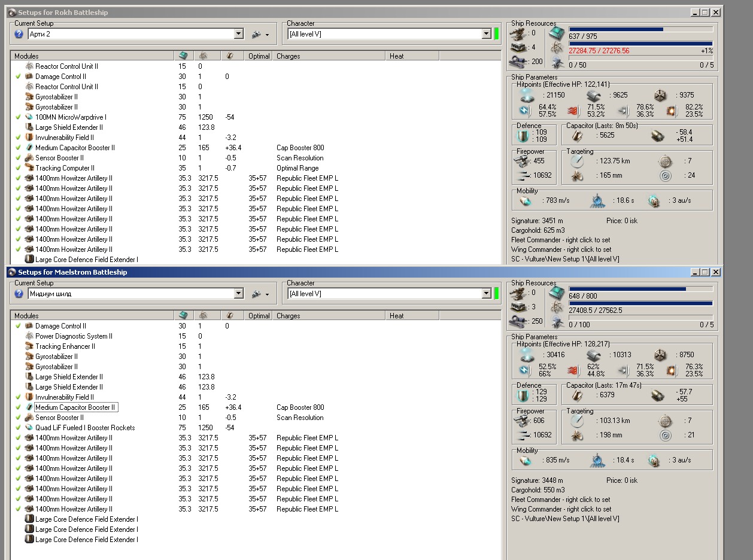
Task: Click the blue help icon in Maelstrom window
Action: click(19, 294)
